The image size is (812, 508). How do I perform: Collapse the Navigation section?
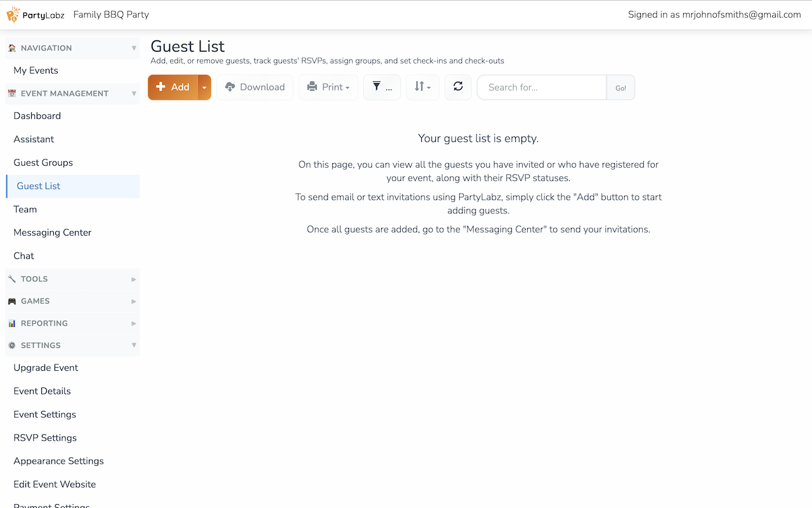(x=72, y=48)
